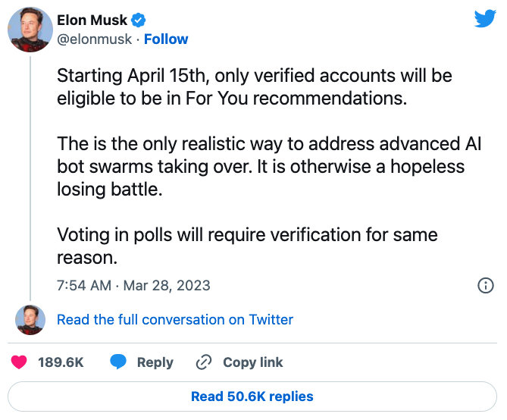
Task: Click the @elonmusk handle
Action: [95, 39]
